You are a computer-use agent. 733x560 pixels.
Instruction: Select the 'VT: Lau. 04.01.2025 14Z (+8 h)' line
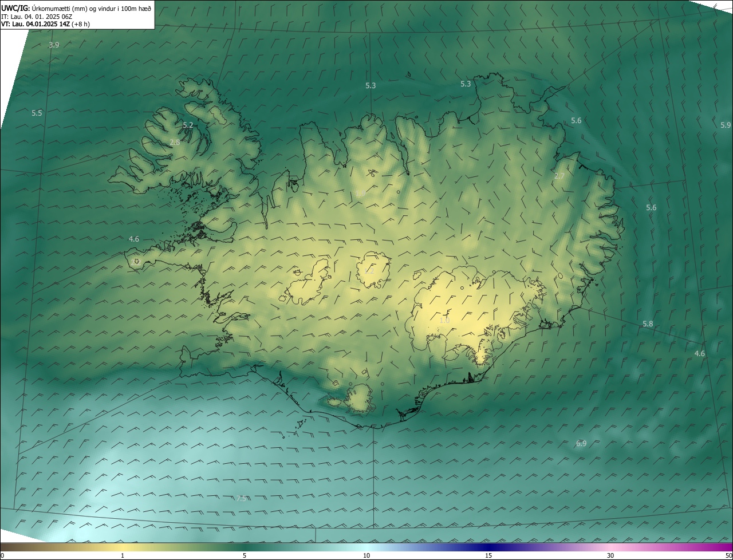coord(45,24)
